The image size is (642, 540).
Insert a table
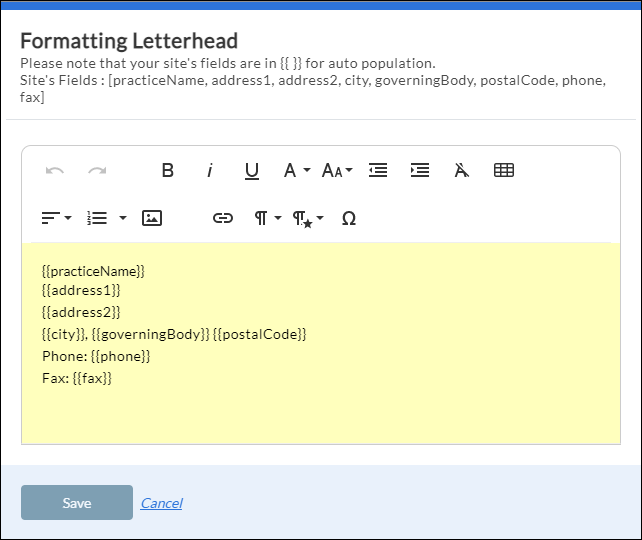[x=504, y=171]
